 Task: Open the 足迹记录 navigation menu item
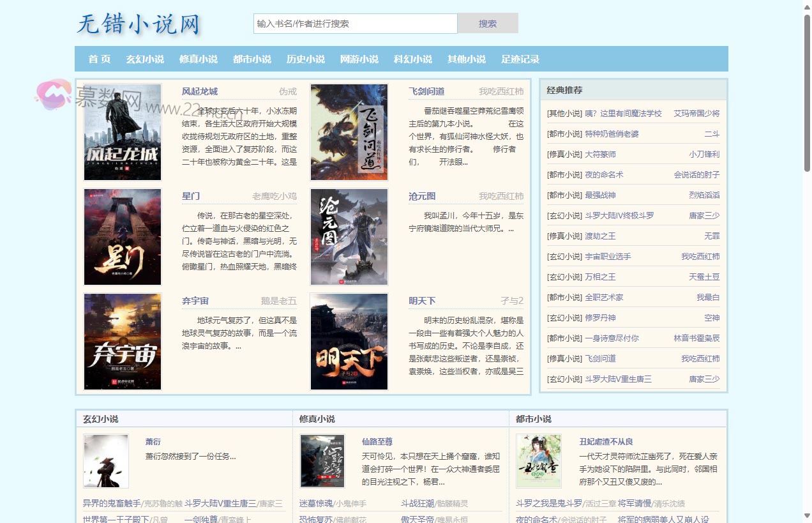point(521,59)
